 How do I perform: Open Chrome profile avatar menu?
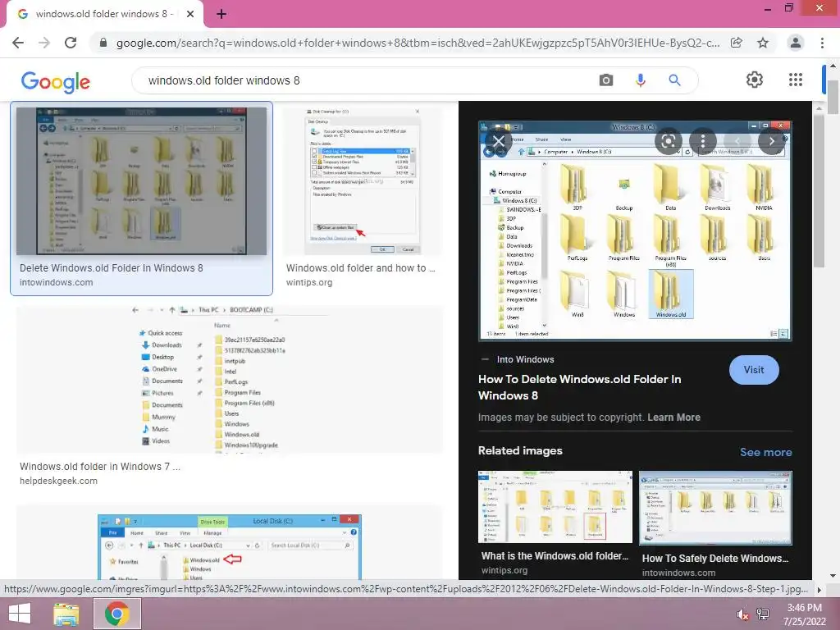[796, 43]
